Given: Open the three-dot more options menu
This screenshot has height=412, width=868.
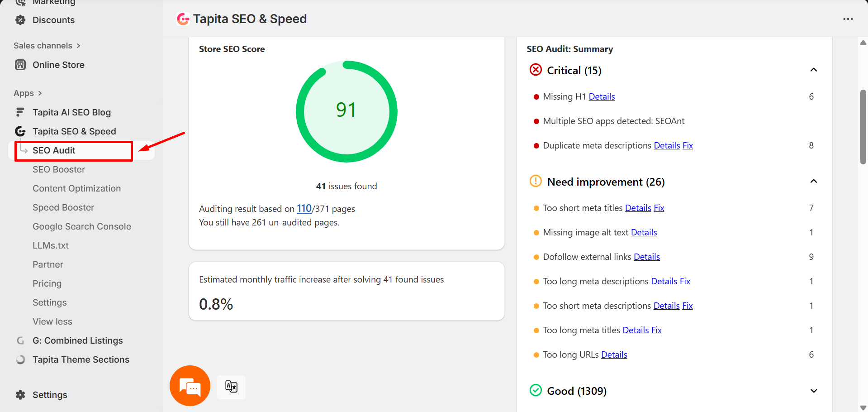Looking at the screenshot, I should [x=848, y=19].
